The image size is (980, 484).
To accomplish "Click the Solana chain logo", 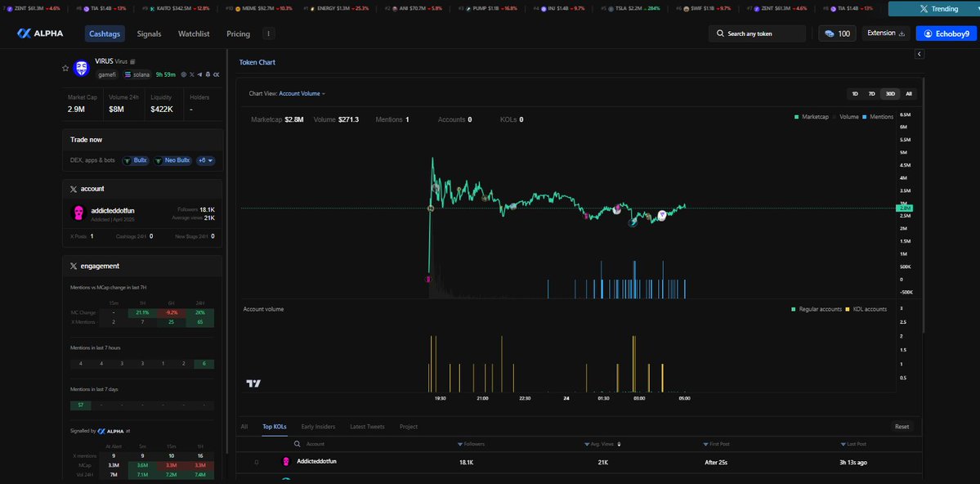I will click(x=128, y=74).
